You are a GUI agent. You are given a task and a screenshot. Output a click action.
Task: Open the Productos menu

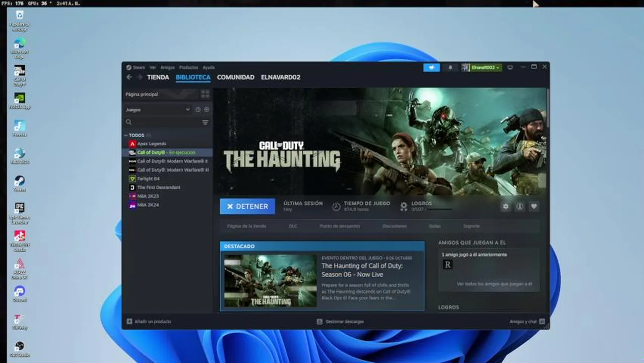(x=189, y=68)
